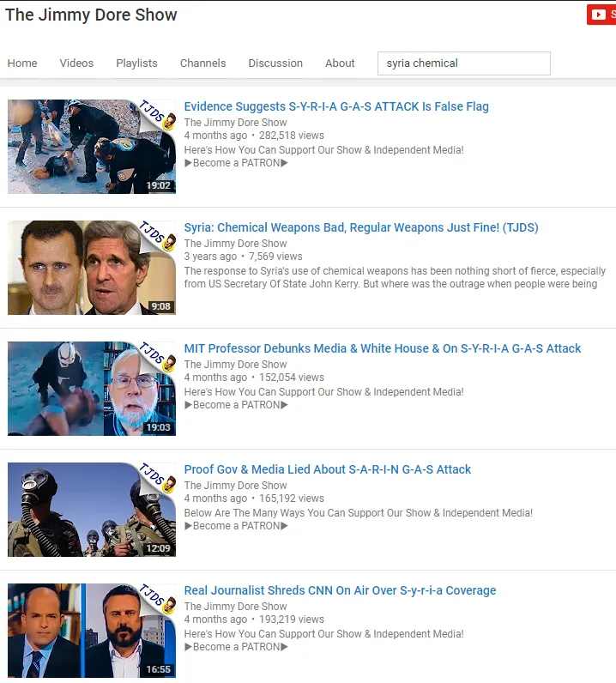Open the Home tab

point(22,63)
